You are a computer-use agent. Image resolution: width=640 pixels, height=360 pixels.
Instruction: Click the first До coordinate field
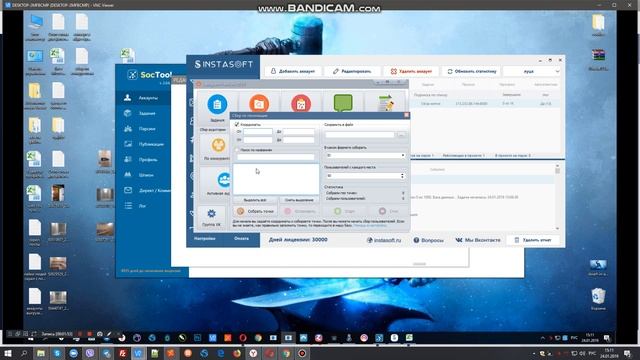299,132
